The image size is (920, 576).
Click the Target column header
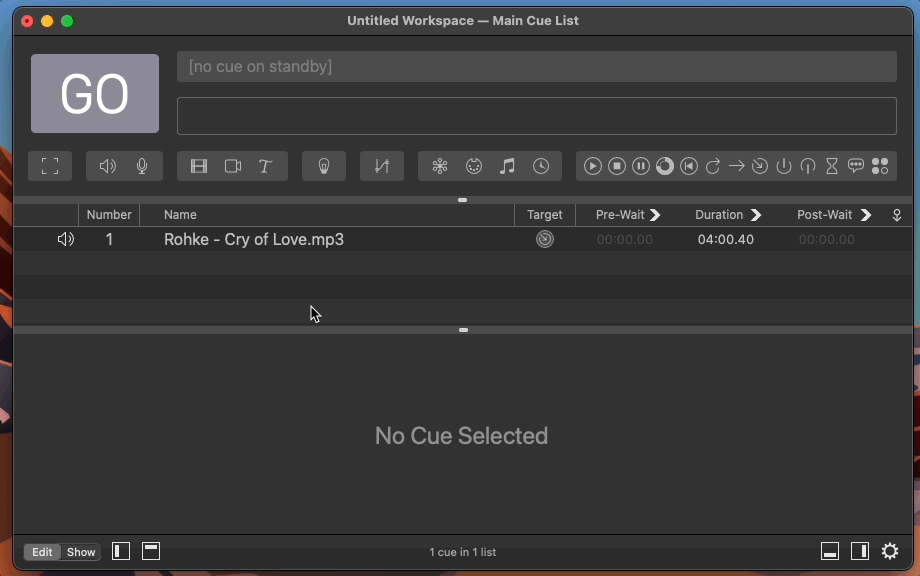pos(544,215)
